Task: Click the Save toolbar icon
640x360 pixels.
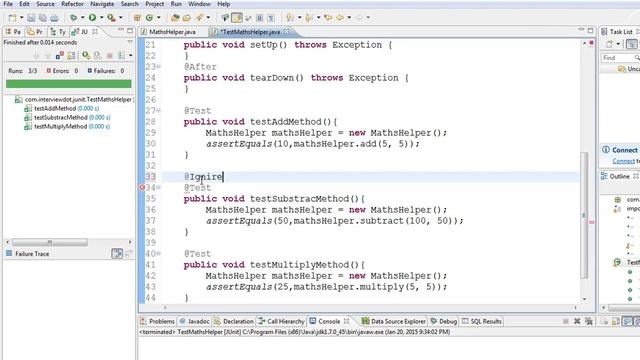Action: tap(31, 18)
